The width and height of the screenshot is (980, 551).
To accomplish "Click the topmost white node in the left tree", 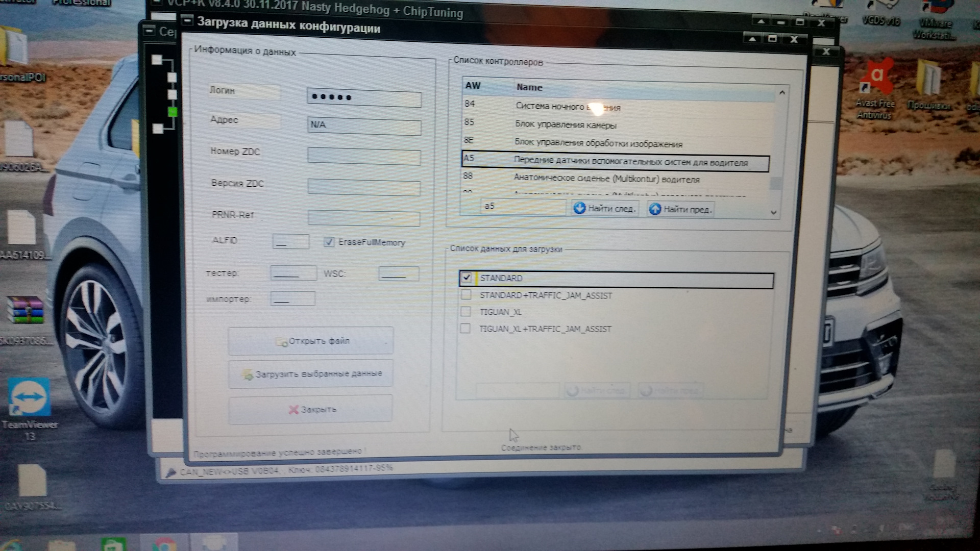I will [x=157, y=60].
